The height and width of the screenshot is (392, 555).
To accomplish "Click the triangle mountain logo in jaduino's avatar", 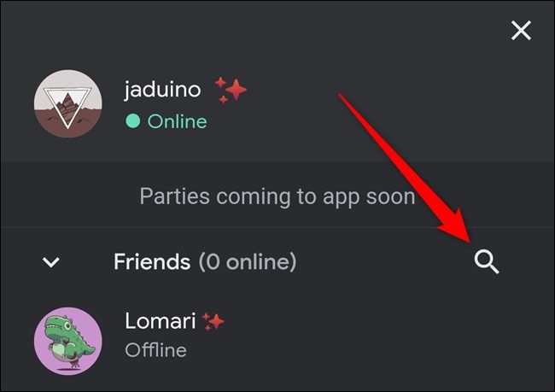I will (67, 108).
